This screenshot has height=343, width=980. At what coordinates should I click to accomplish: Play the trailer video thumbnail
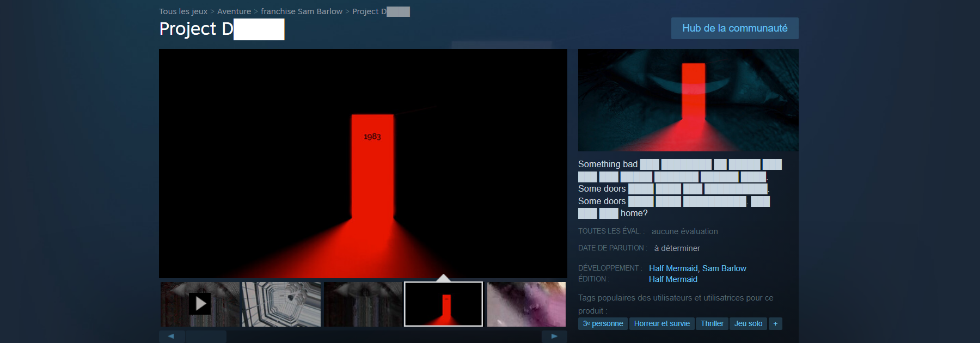click(x=200, y=304)
